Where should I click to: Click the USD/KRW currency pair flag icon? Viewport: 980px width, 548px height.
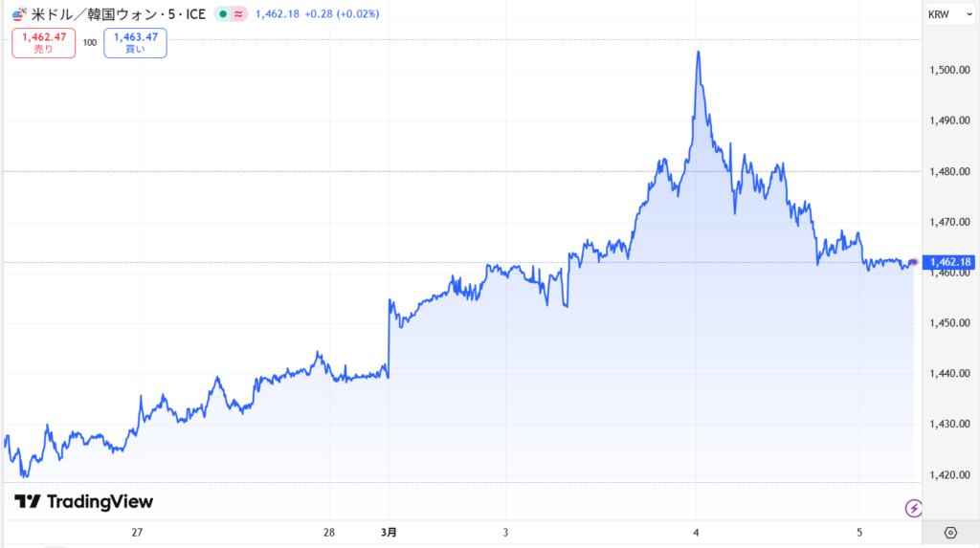(x=18, y=14)
